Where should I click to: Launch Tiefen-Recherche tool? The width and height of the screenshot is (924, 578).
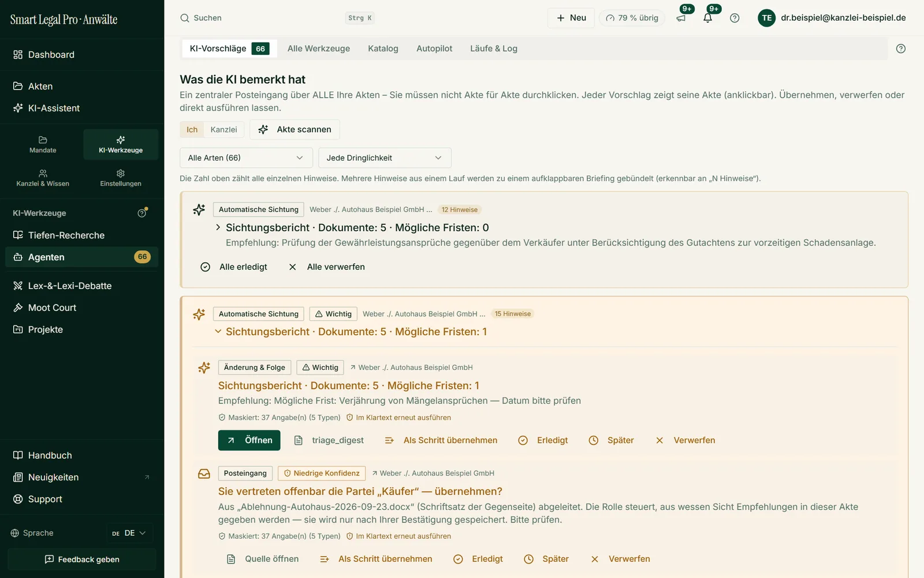pyautogui.click(x=82, y=235)
